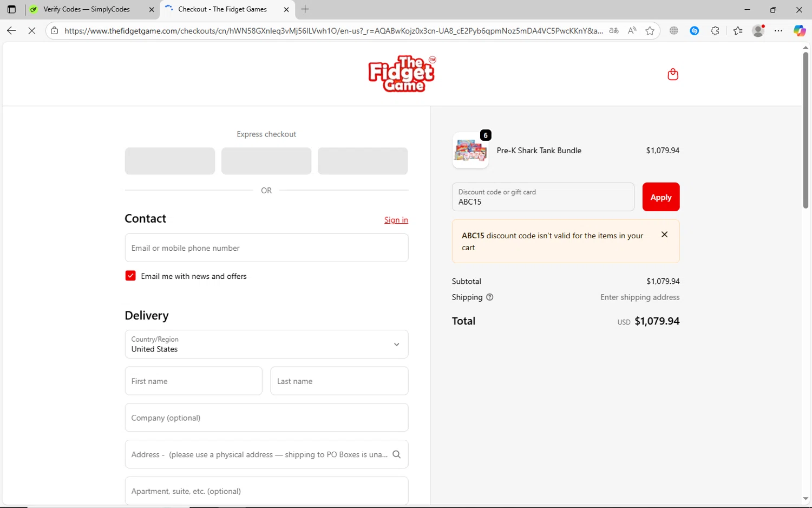This screenshot has width=812, height=508.
Task: Focus the First name field
Action: pos(193,381)
